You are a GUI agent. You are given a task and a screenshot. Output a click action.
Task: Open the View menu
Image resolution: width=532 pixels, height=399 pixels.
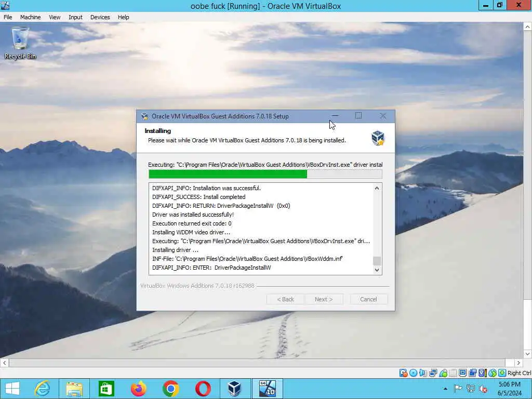tap(54, 17)
